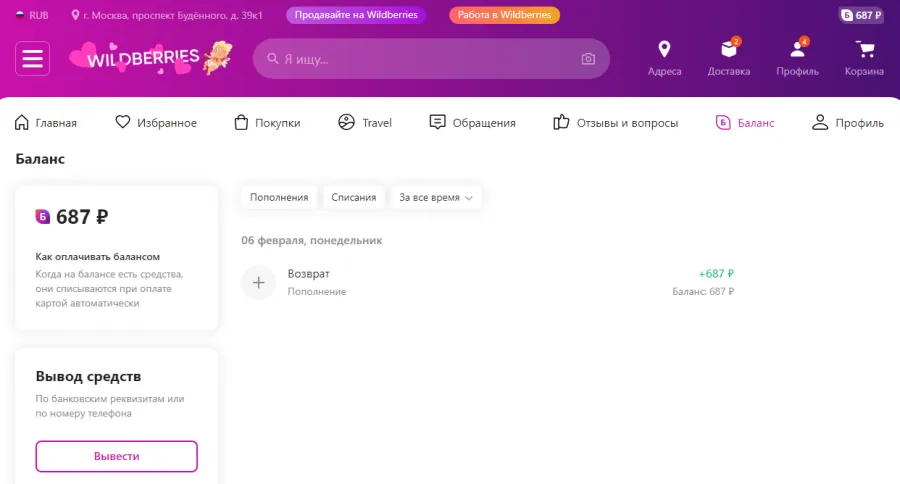Click the 06 февраля, понедельник date
This screenshot has width=900, height=484.
312,241
